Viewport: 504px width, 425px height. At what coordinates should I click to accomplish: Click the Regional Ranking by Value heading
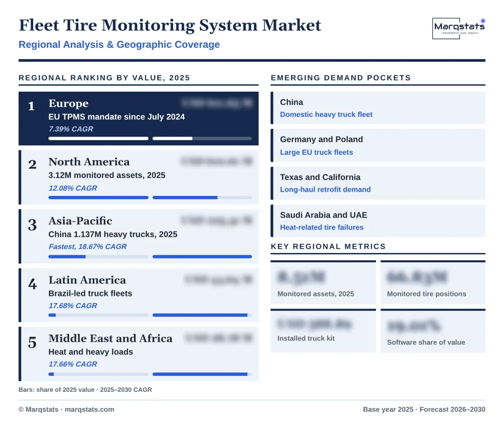105,78
